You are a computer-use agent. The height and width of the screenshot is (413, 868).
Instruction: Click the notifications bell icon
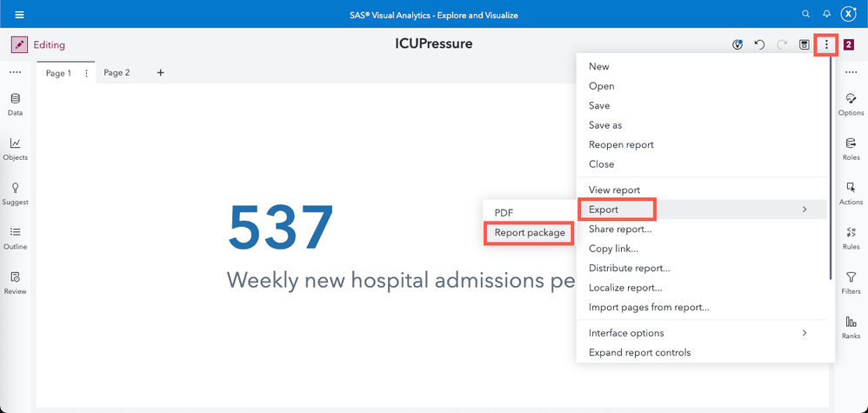point(826,14)
